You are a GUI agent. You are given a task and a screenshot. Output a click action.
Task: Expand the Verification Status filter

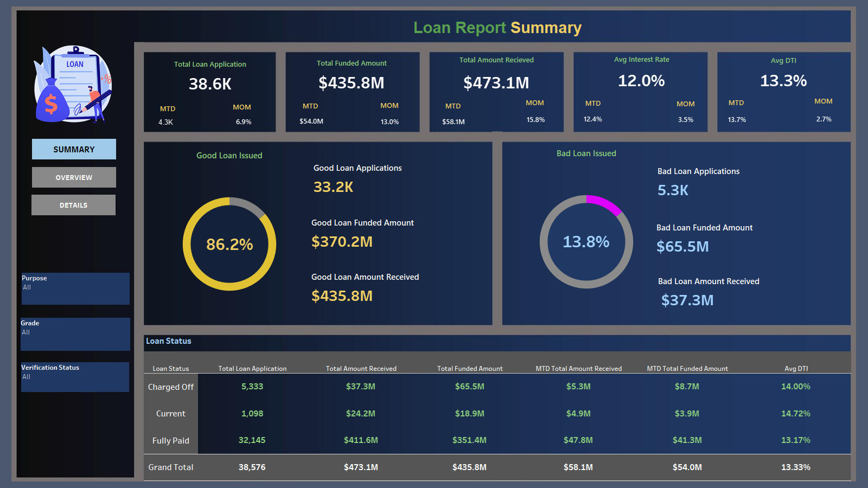click(75, 377)
